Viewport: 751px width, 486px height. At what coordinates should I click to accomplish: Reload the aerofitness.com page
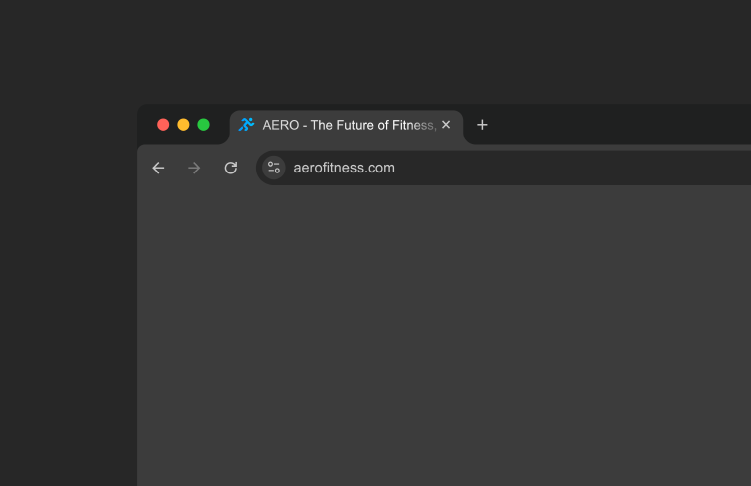[231, 168]
